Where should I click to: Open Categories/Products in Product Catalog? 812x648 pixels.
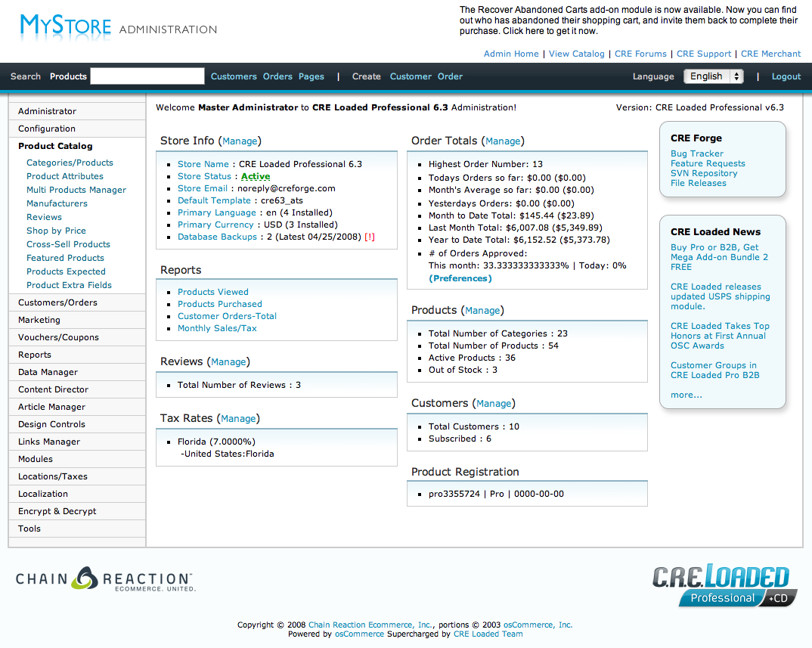click(x=70, y=163)
